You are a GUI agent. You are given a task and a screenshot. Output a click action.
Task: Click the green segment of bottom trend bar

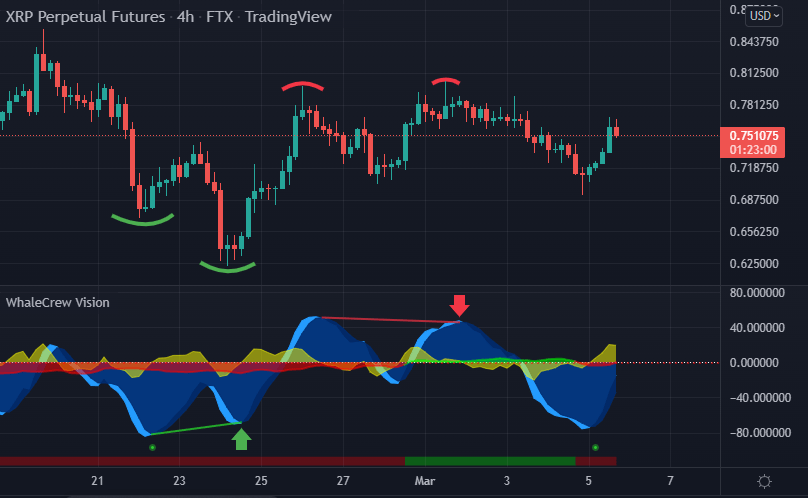click(x=490, y=461)
